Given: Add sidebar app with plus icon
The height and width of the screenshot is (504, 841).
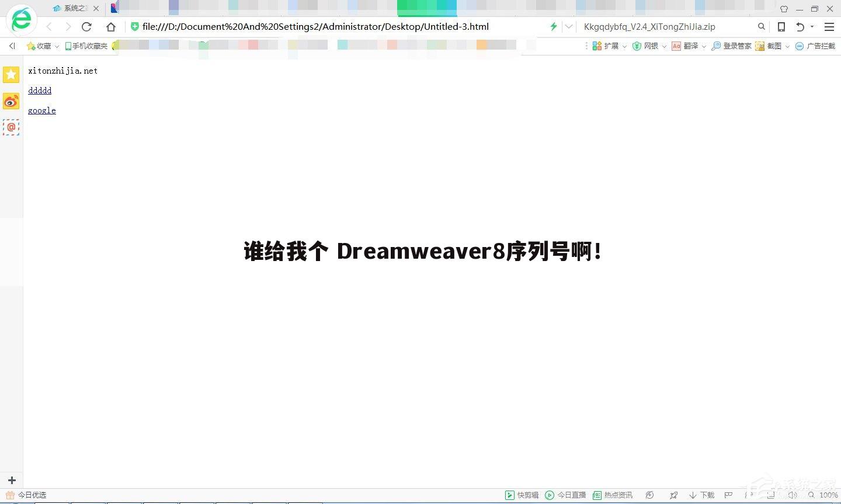Looking at the screenshot, I should tap(12, 480).
